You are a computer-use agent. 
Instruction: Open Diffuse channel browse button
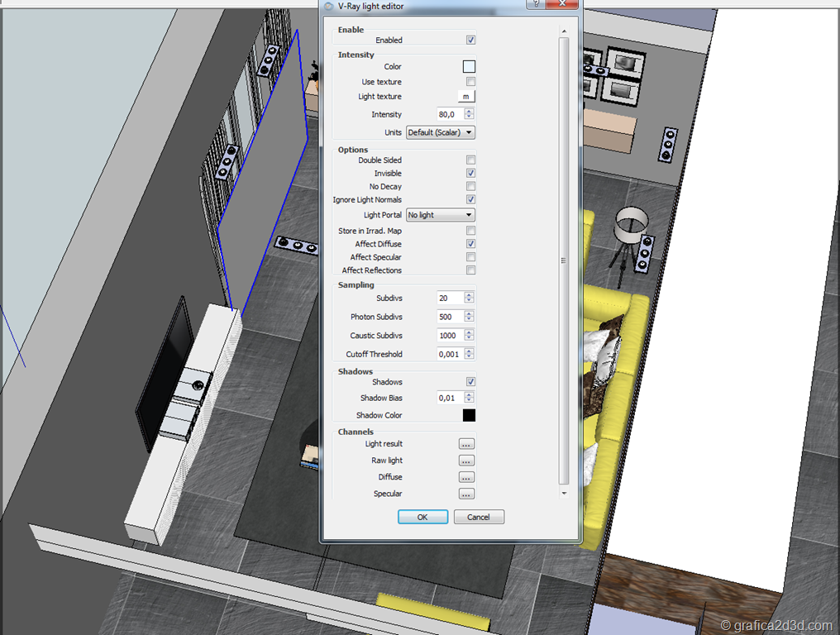[466, 477]
